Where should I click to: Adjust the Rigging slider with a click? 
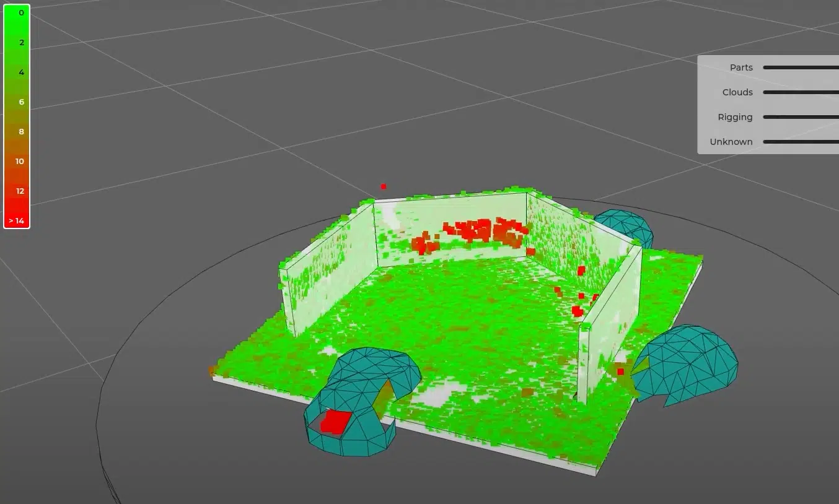pos(801,117)
